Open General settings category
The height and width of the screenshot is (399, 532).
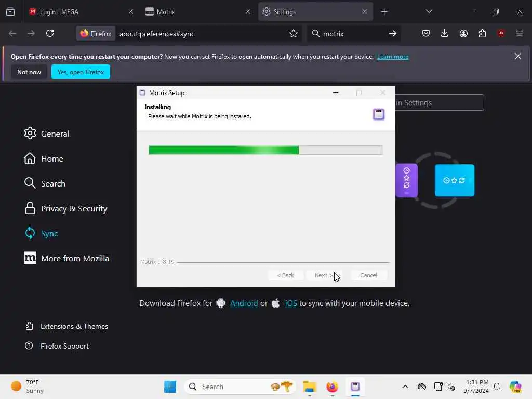47,134
